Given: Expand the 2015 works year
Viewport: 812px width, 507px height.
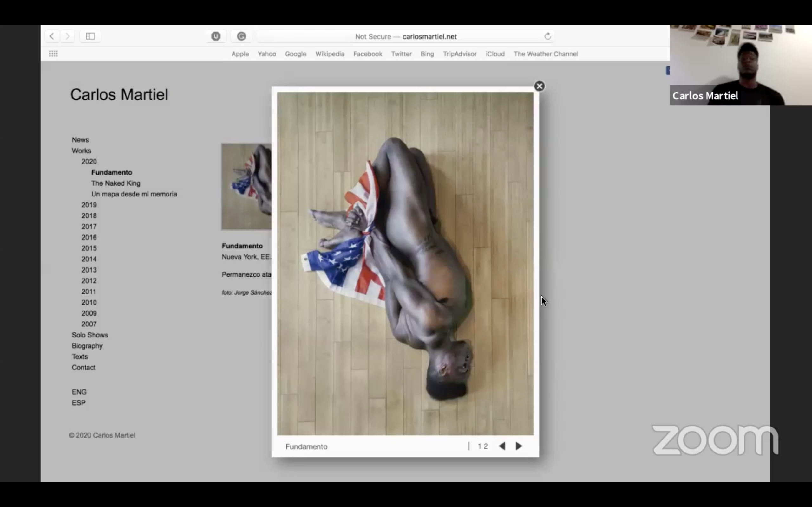Looking at the screenshot, I should point(89,248).
